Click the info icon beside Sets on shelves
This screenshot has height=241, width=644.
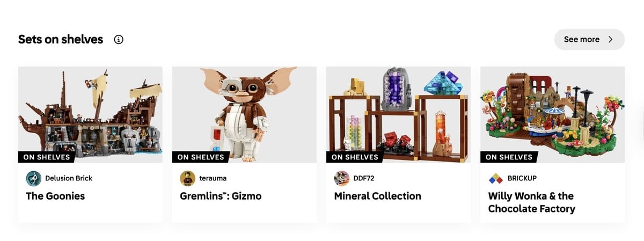pos(119,39)
